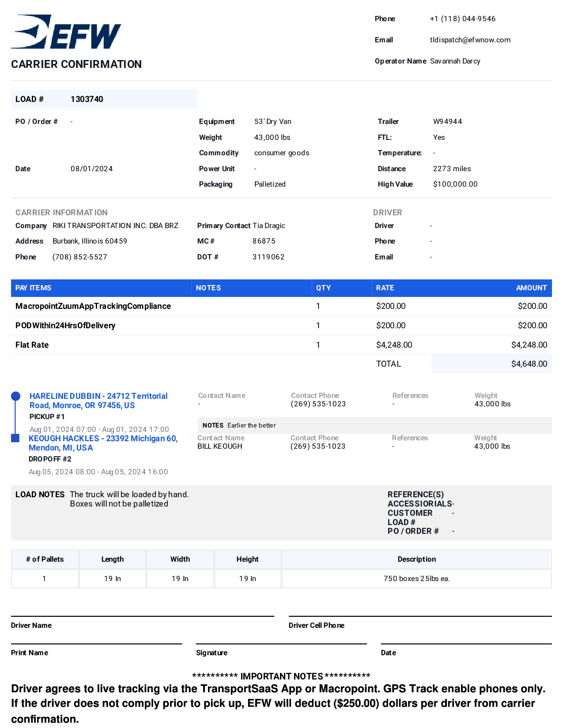Click pickup time Aug 01, 2024 07:00

click(63, 429)
